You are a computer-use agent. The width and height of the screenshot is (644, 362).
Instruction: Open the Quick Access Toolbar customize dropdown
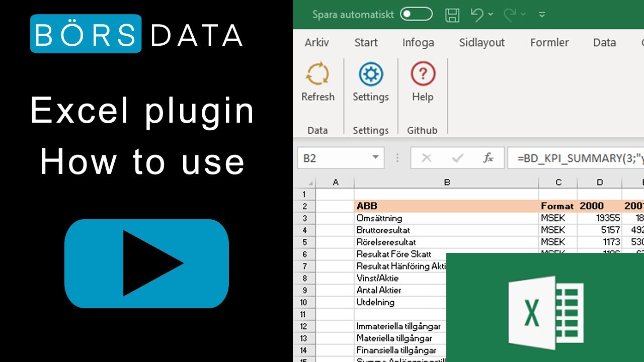point(542,15)
